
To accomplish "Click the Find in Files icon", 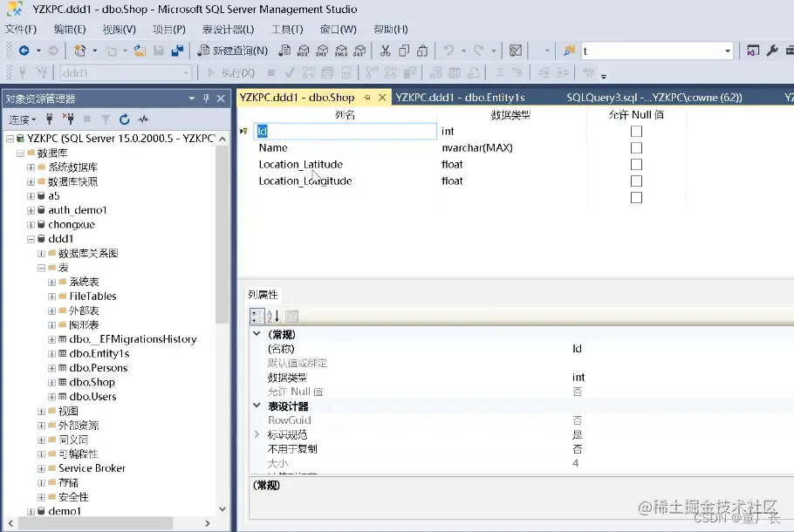I will point(569,51).
